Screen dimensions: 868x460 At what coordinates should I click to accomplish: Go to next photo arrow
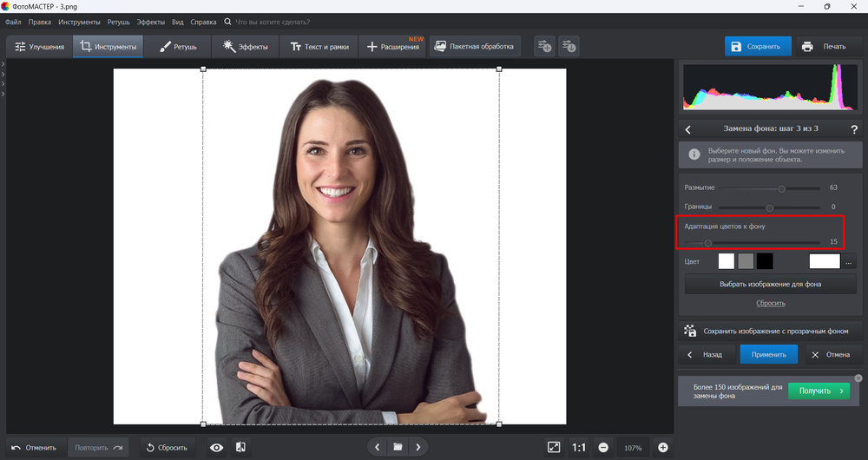tap(418, 447)
